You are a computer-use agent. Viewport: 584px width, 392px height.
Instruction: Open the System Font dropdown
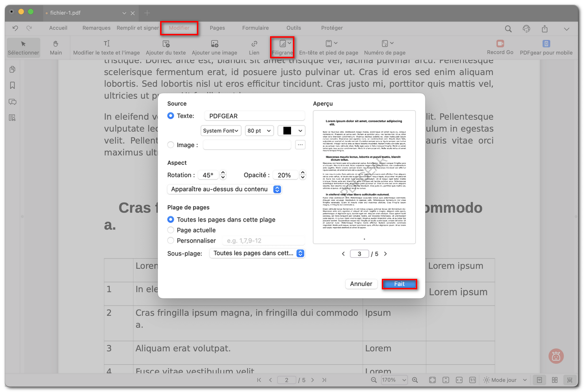[x=221, y=130]
